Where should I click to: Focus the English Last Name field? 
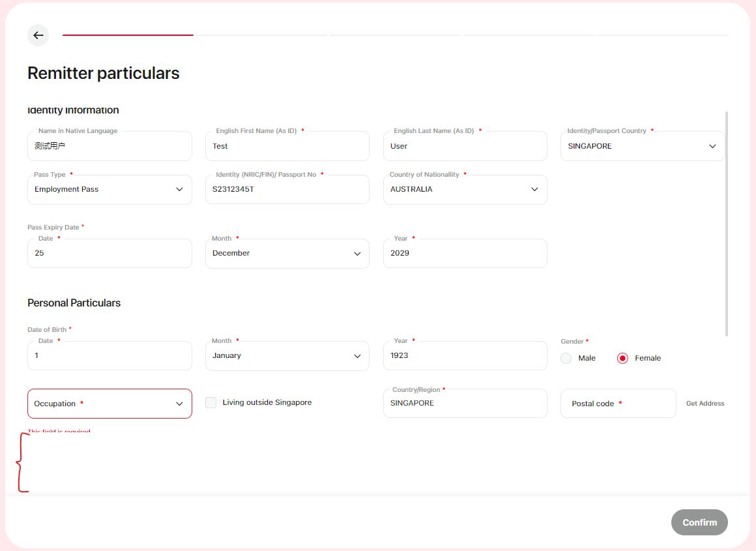tap(465, 146)
